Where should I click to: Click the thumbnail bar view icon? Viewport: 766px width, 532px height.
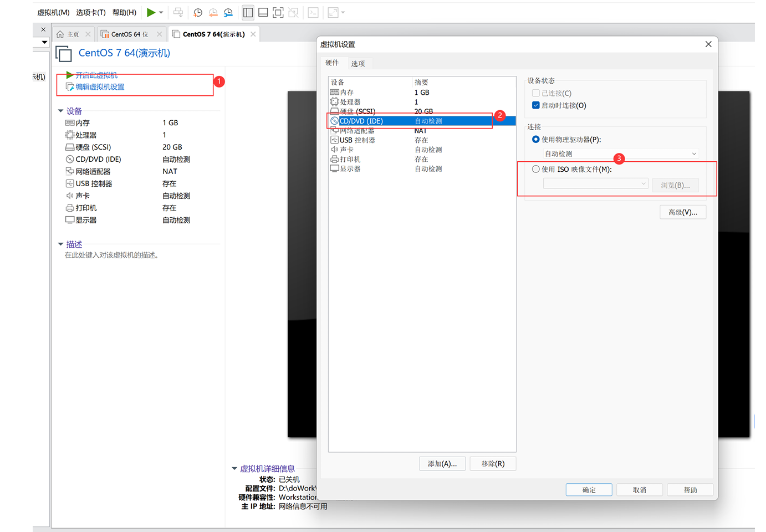tap(263, 12)
